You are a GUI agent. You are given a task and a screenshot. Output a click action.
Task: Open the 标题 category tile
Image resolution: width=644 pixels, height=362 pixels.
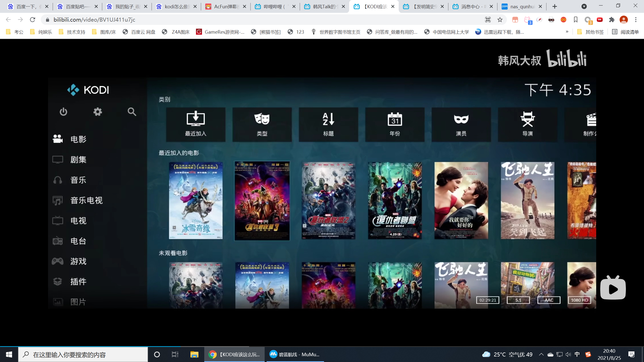329,125
